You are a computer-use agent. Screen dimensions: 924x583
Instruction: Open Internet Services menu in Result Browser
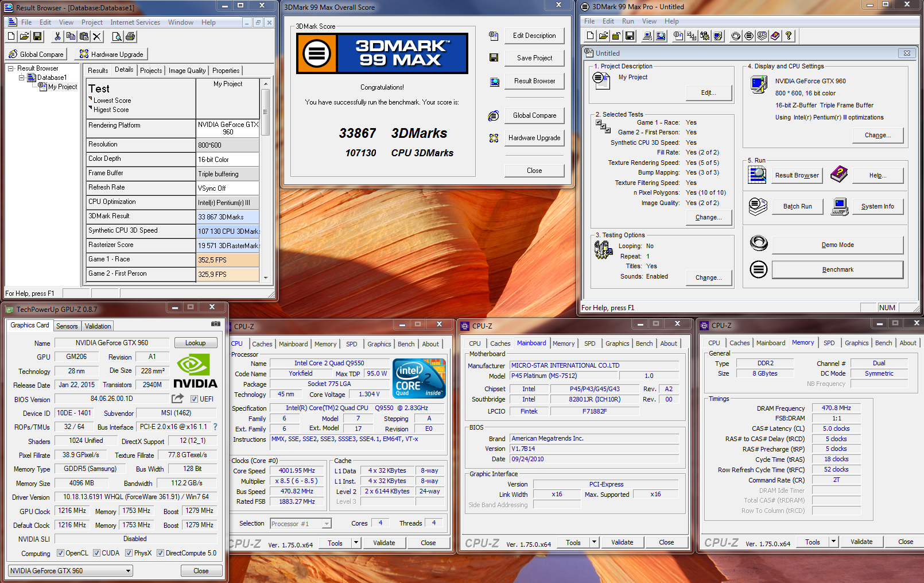click(x=135, y=22)
